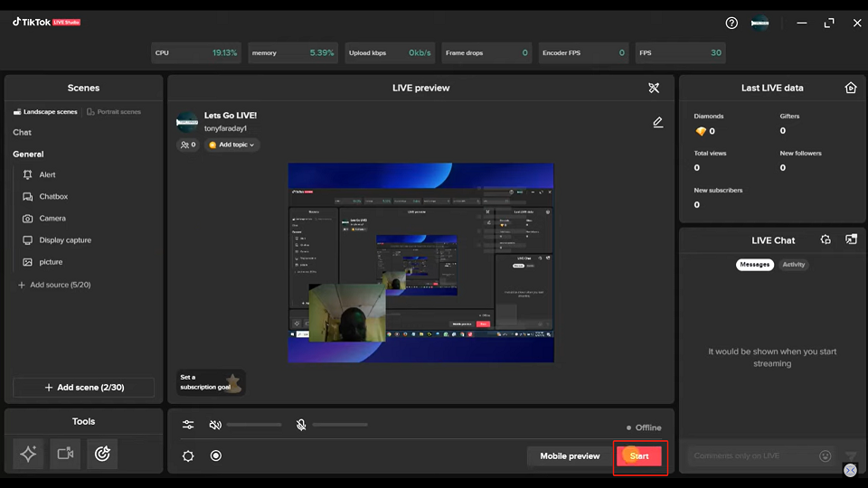Click Add scene (2/30) button
The image size is (868, 488).
[83, 388]
